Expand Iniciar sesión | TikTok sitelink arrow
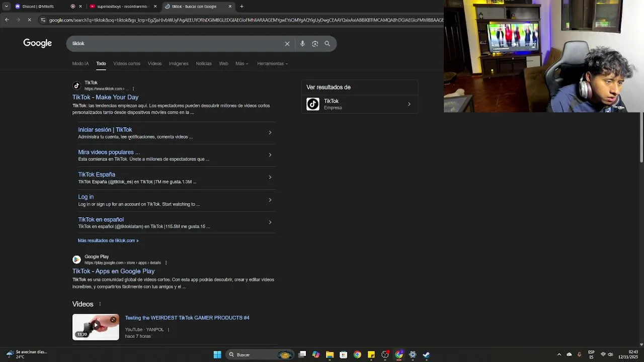 pyautogui.click(x=270, y=133)
